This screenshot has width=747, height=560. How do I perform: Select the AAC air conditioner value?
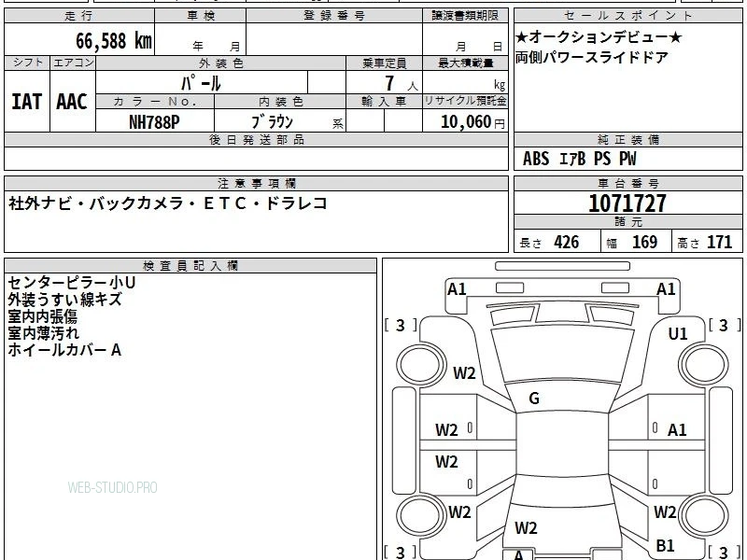(72, 102)
